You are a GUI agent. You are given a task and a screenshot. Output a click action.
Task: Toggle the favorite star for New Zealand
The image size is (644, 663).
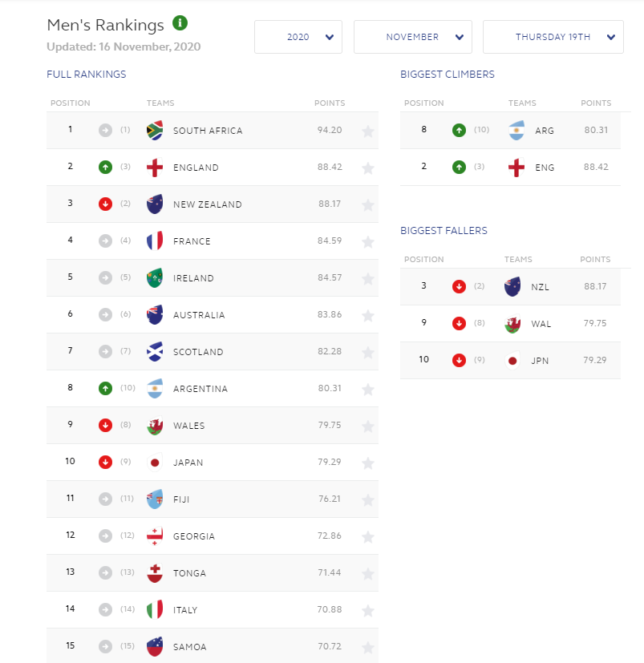tap(368, 205)
